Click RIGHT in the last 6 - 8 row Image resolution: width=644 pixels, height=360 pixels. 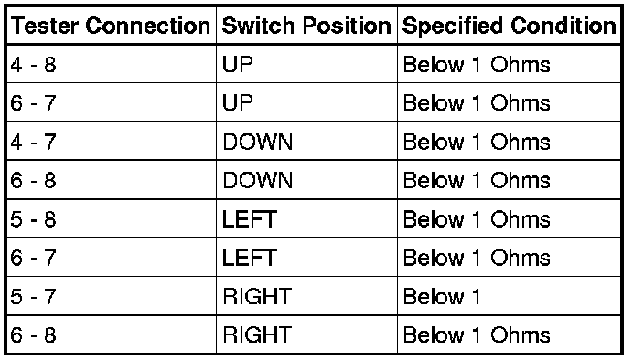coord(257,334)
